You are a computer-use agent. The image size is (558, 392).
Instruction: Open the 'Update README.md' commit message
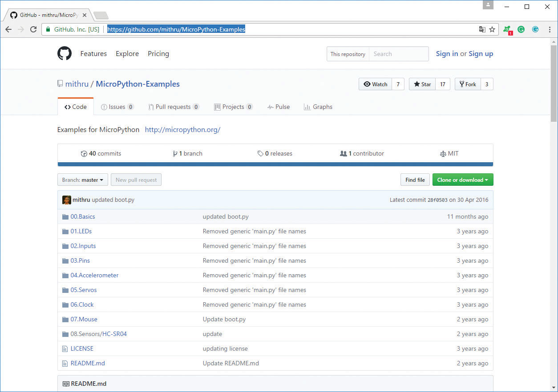[231, 364]
